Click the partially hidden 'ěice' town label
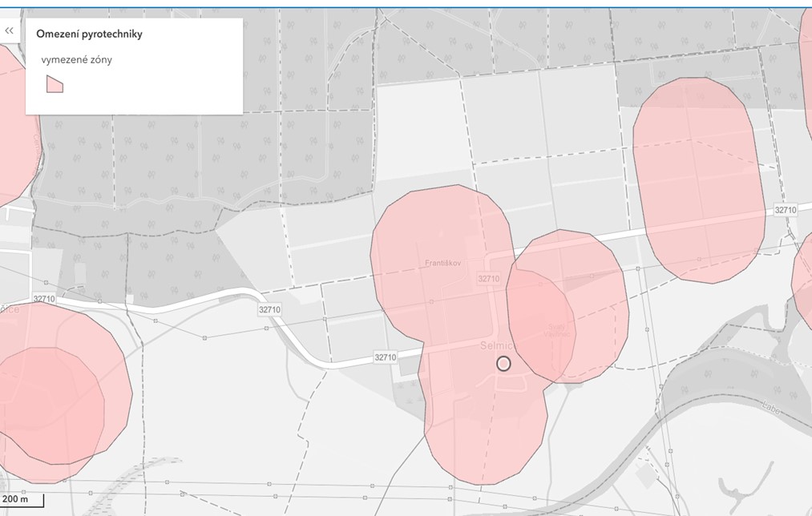 point(10,309)
